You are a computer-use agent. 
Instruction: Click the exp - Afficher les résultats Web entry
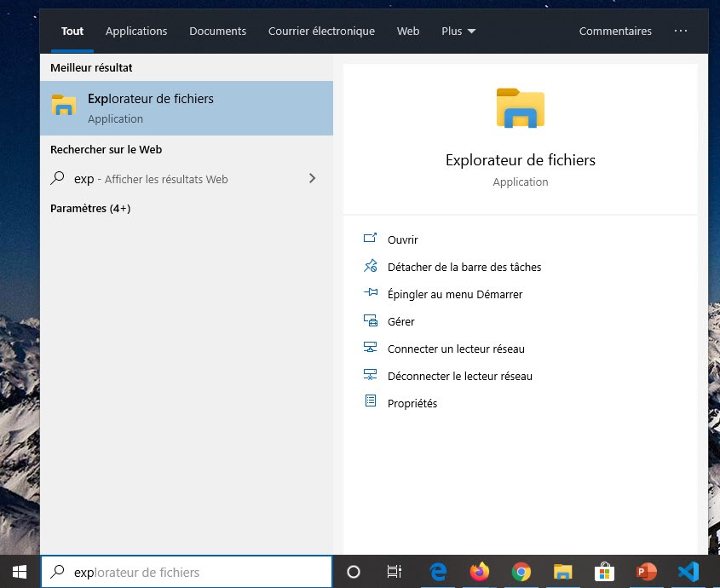(187, 179)
